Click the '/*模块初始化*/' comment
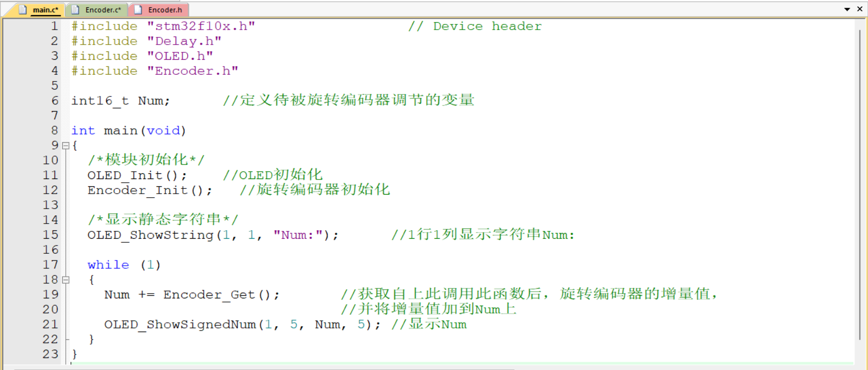Screen dimensions: 868x370 [x=146, y=160]
